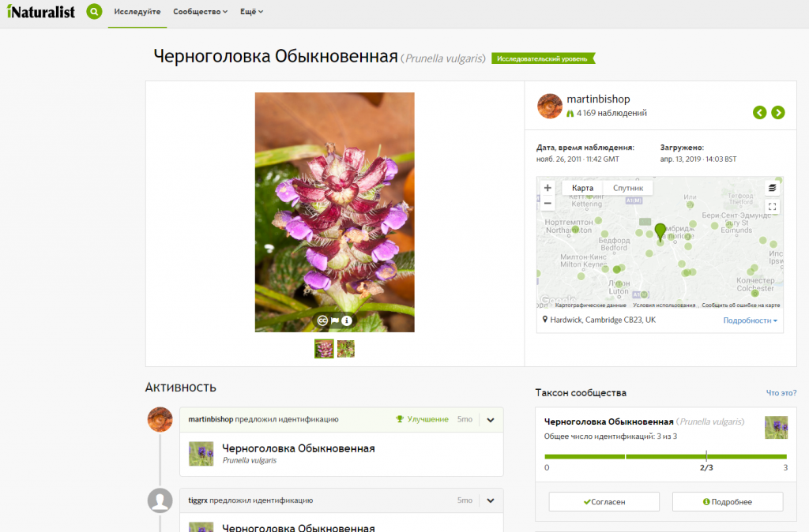Click Prunella thumbnail in martinbishop's identification

tap(201, 454)
